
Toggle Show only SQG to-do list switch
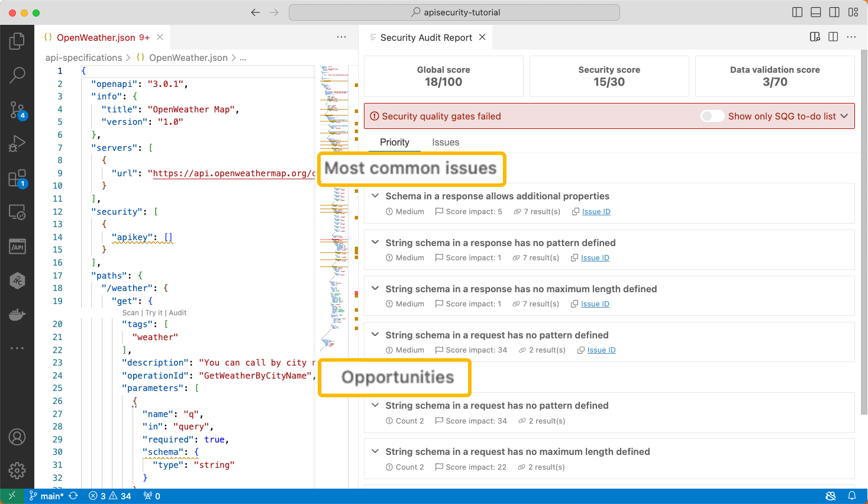click(712, 117)
